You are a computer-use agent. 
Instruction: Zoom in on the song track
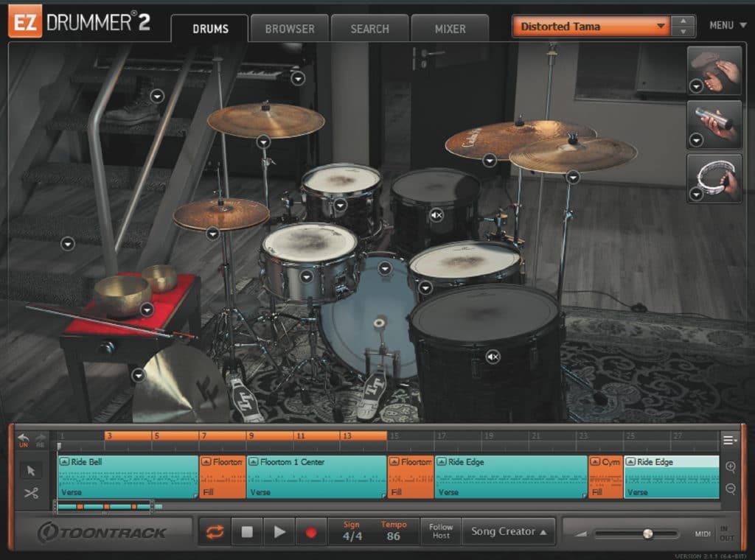(x=731, y=466)
